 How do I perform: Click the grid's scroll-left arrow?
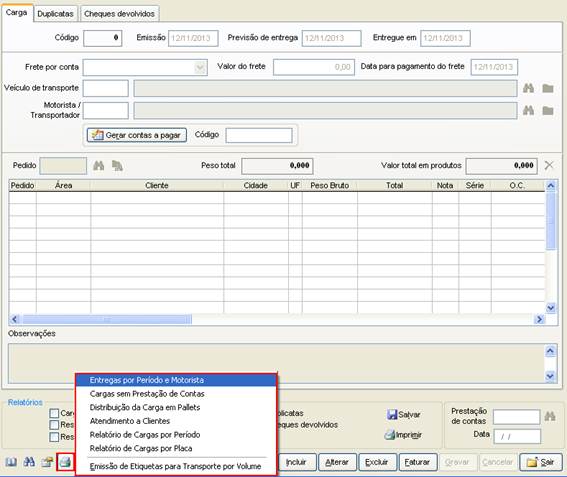[x=14, y=319]
